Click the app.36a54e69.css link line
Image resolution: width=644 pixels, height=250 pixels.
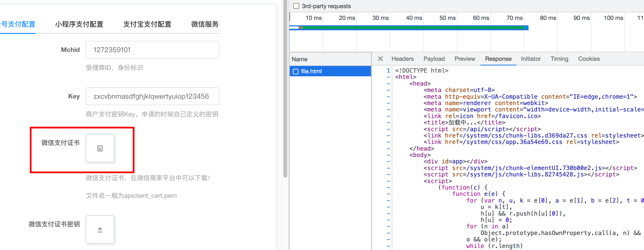[522, 142]
